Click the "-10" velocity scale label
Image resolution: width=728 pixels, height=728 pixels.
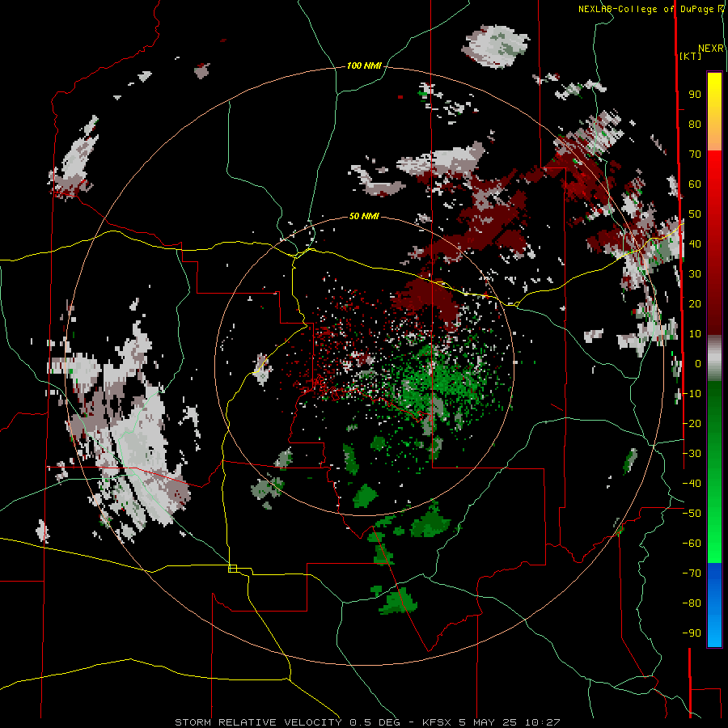692,394
